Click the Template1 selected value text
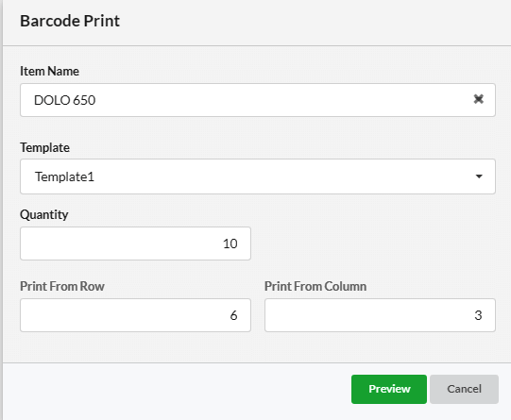This screenshot has height=420, width=511. (64, 176)
